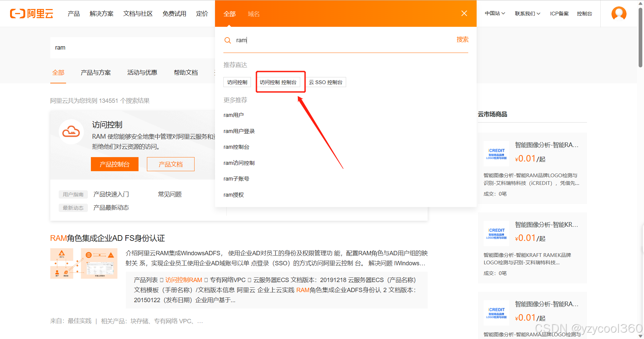The image size is (644, 339).
Task: Click the page vertical scrollbar
Action: (640, 37)
